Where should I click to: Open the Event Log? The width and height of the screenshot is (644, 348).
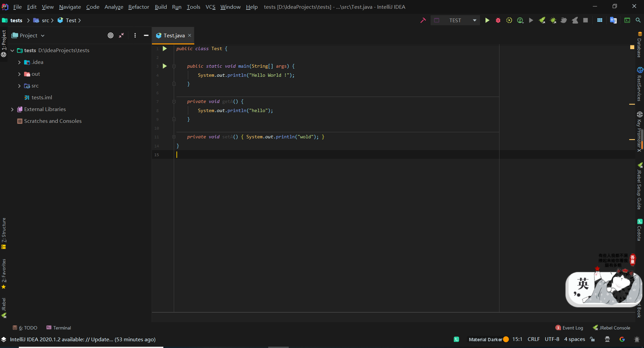coord(569,328)
